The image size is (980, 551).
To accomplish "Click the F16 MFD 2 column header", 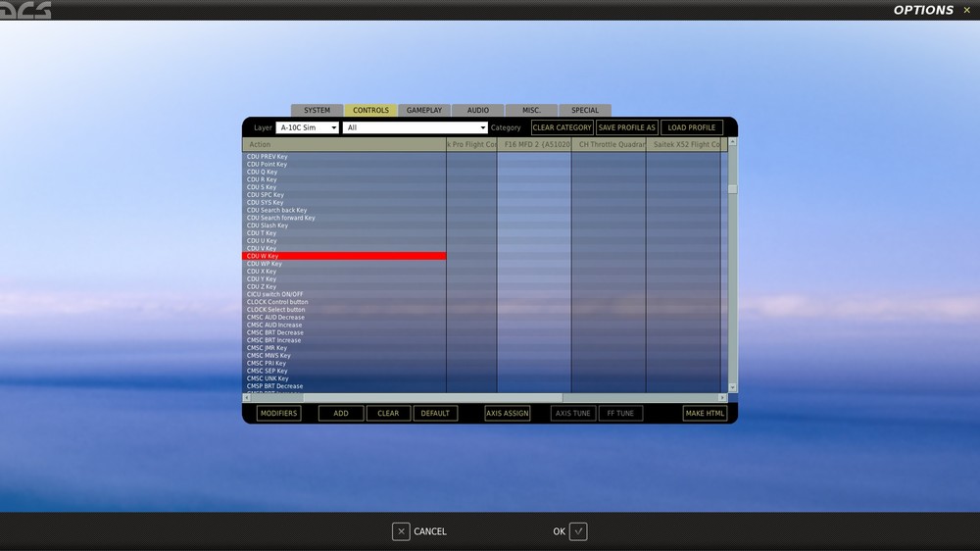I will [534, 144].
